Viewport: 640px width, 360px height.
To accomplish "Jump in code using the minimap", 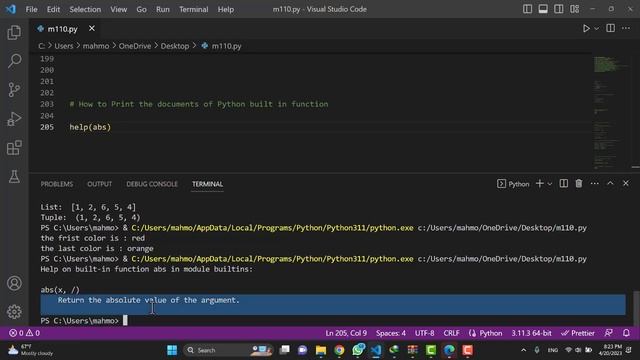I will click(x=611, y=112).
